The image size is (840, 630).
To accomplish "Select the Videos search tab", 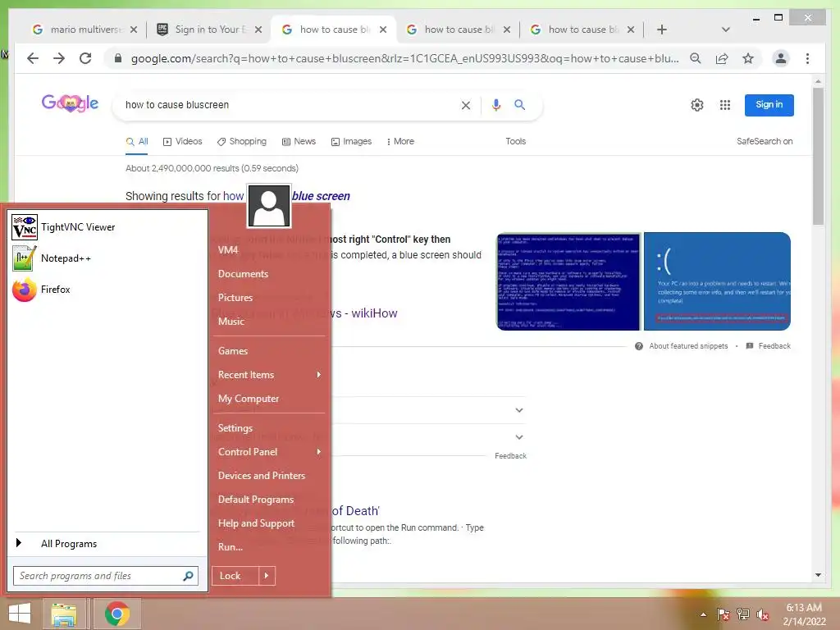I will [182, 141].
